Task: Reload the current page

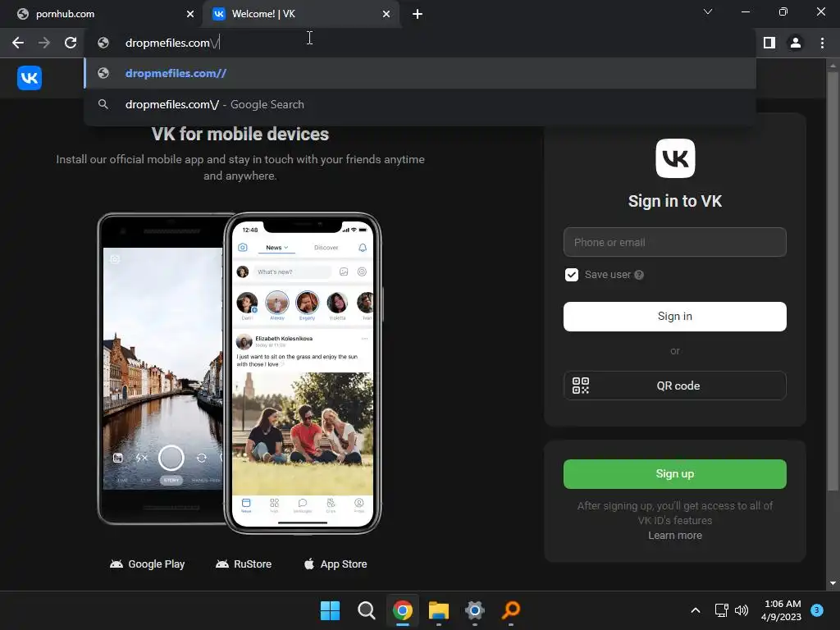Action: point(71,43)
